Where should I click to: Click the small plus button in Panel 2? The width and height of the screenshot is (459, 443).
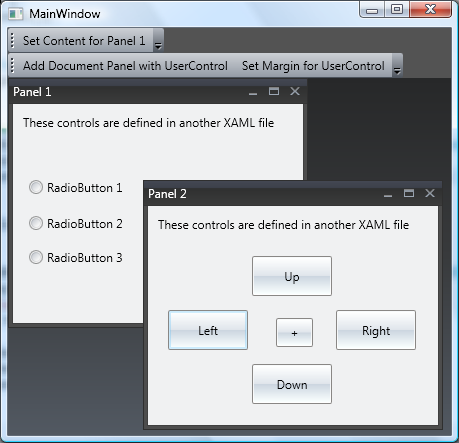294,333
